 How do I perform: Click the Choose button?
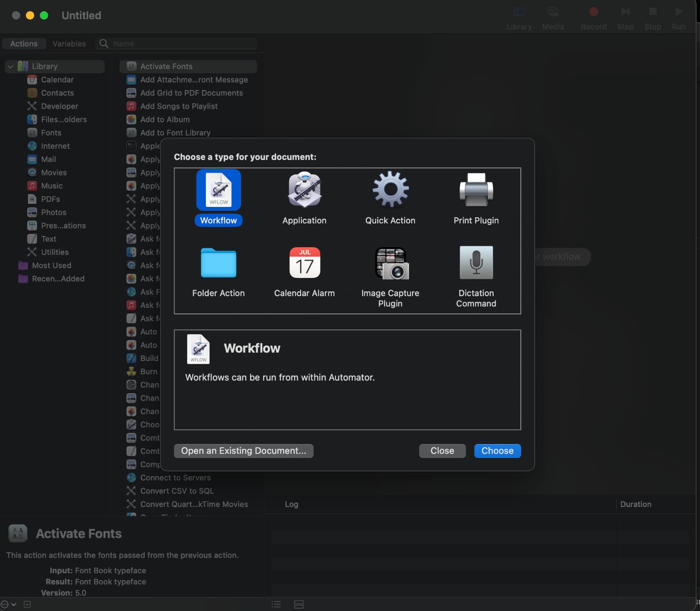[x=497, y=451]
